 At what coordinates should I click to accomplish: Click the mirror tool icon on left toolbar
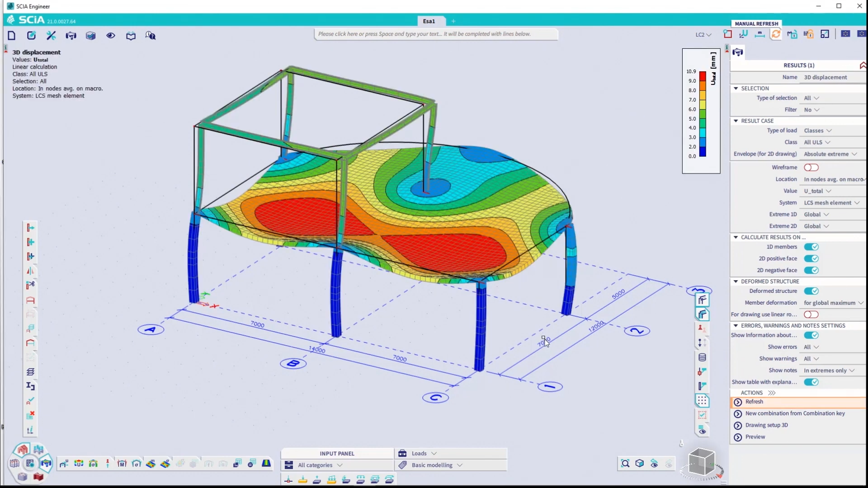[x=30, y=271]
